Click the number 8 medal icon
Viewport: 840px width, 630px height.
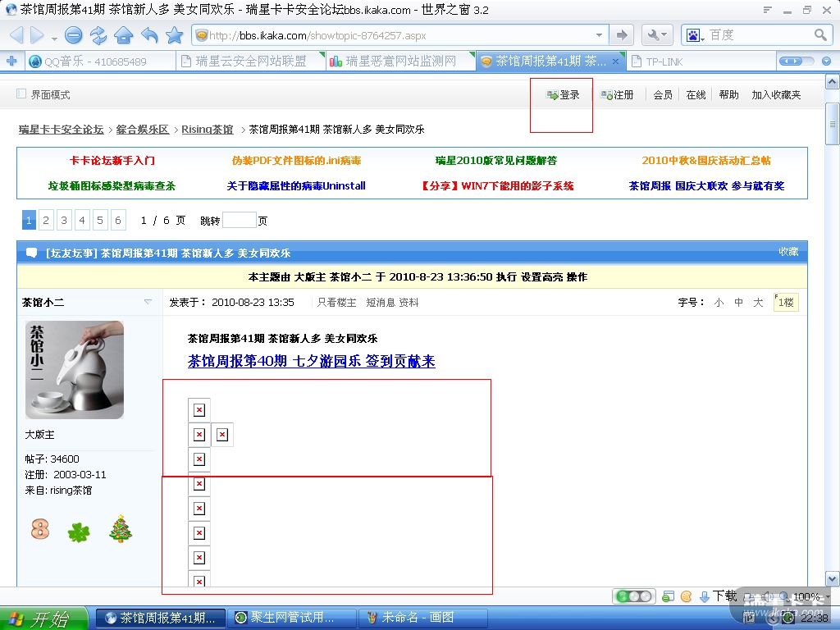[40, 529]
